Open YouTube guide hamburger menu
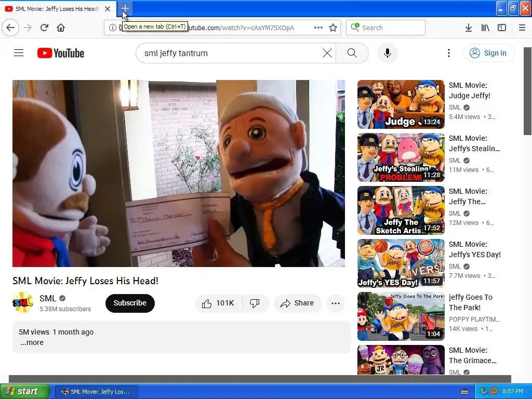The height and width of the screenshot is (399, 532). tap(19, 53)
